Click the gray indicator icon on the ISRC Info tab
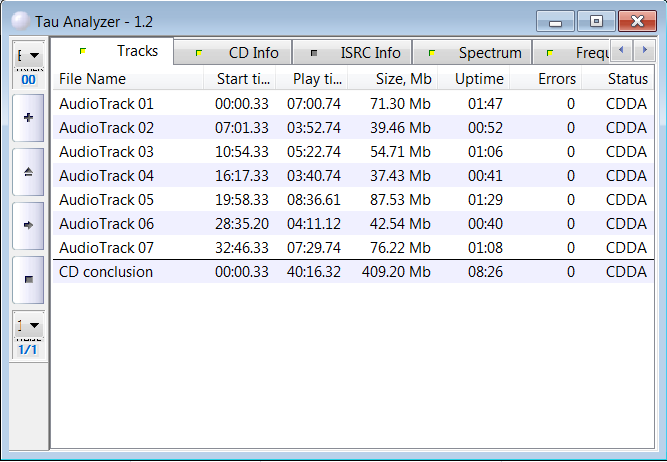667x462 pixels. click(314, 53)
